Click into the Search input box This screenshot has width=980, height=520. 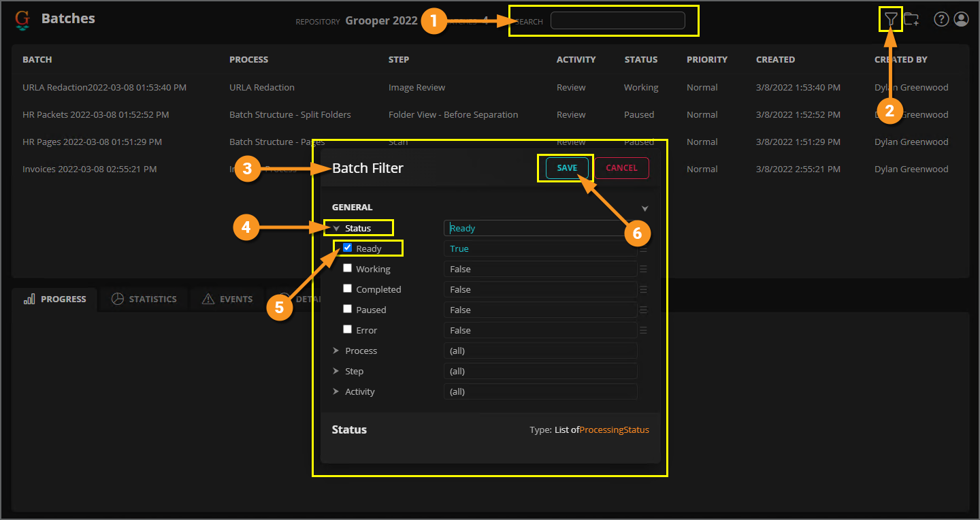(x=617, y=20)
